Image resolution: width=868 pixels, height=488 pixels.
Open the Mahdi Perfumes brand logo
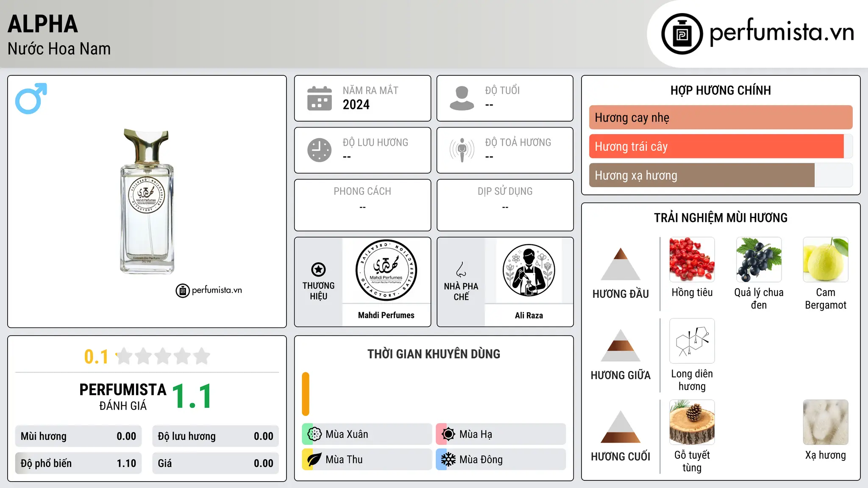(x=386, y=270)
